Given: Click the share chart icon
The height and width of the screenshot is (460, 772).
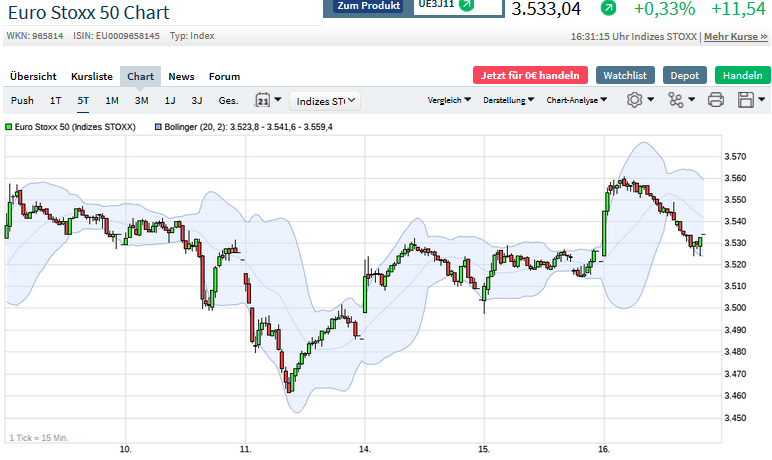Looking at the screenshot, I should [675, 100].
